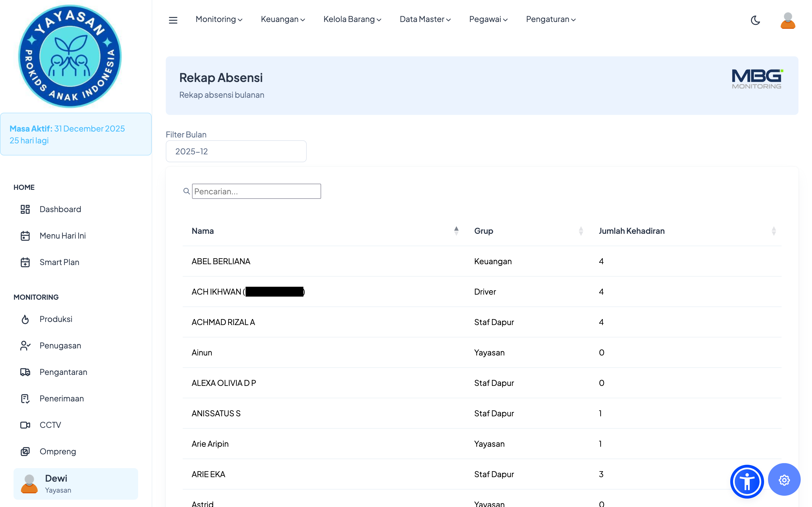
Task: Open the Pegawai menu
Action: coord(488,19)
